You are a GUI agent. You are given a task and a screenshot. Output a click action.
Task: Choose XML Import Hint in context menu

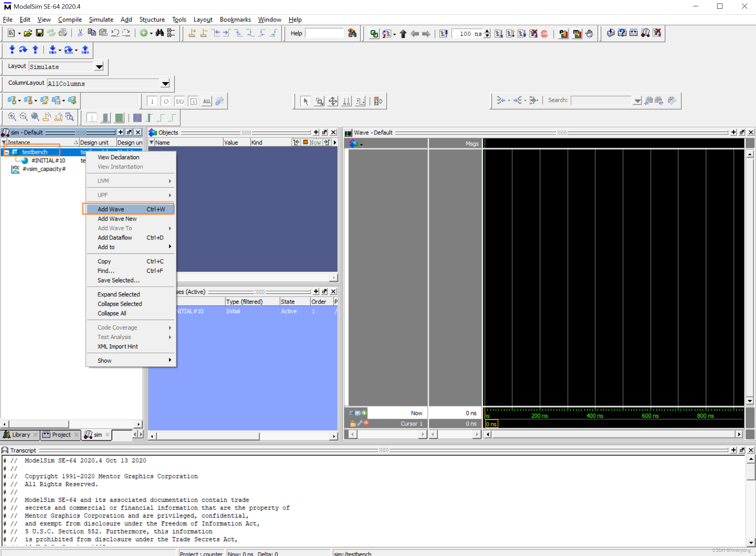click(130, 346)
